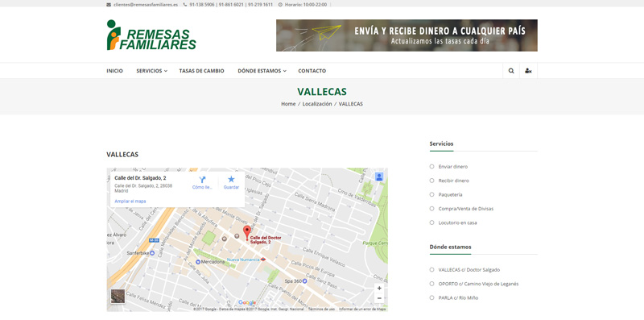This screenshot has width=644, height=320.
Task: Go to the Inicio menu item
Action: point(114,71)
